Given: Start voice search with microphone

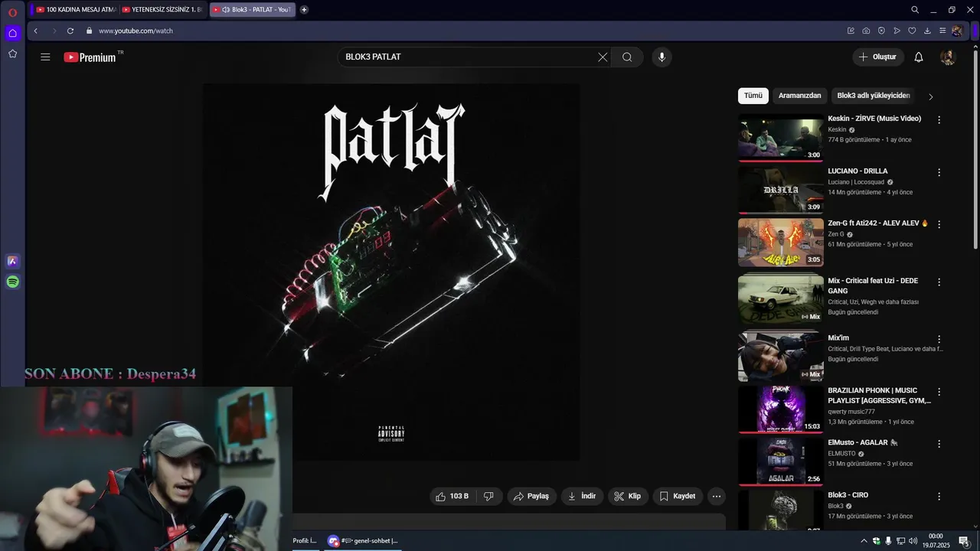Looking at the screenshot, I should tap(661, 57).
